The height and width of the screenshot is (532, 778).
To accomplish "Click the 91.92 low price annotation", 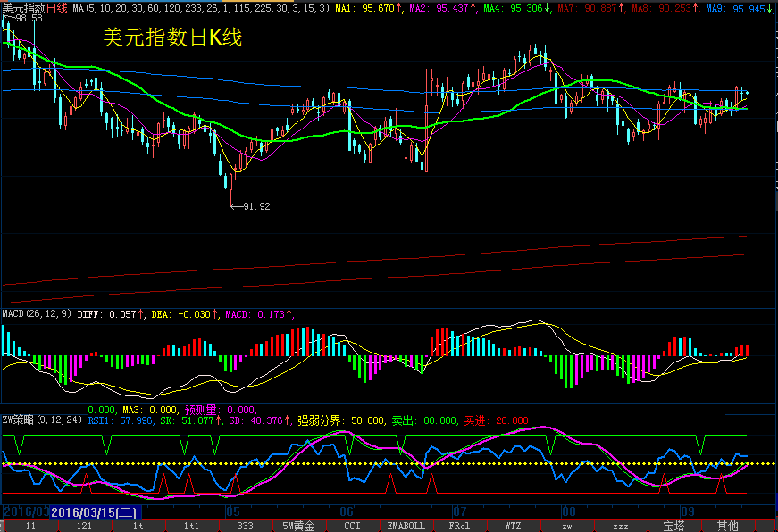I will point(255,206).
